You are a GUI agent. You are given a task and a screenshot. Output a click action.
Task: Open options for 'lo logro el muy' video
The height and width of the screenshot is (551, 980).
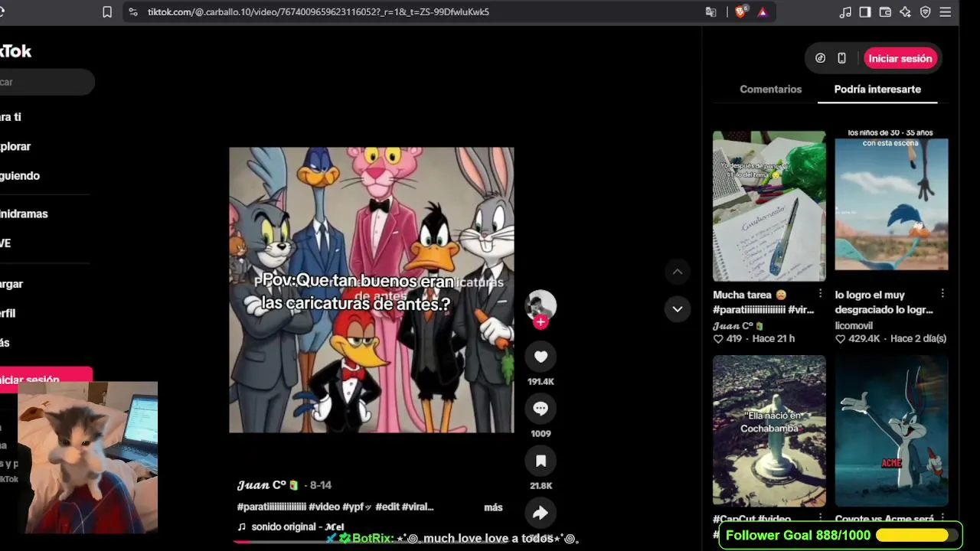[942, 294]
